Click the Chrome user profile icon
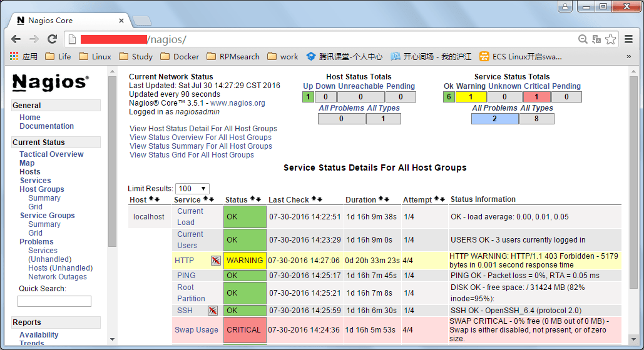The image size is (644, 350). [x=565, y=6]
